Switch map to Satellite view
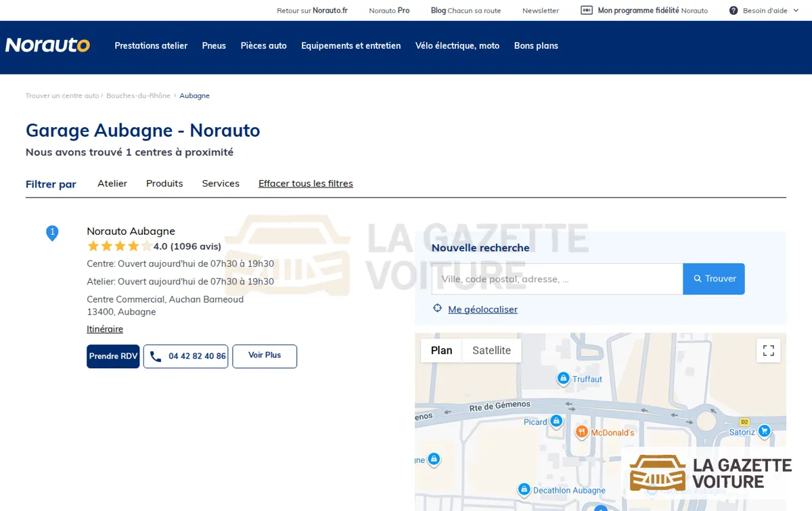 [x=492, y=351]
